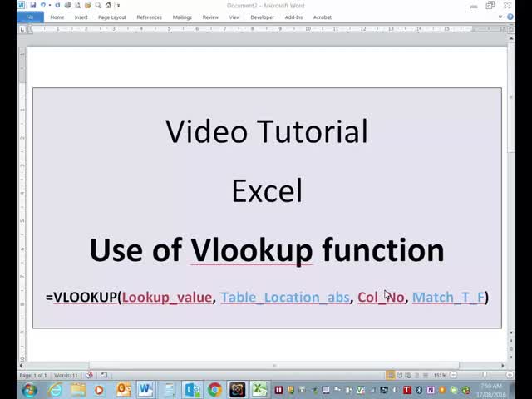Select Full Screen Reading view button
532x399 pixels.
[x=400, y=375]
